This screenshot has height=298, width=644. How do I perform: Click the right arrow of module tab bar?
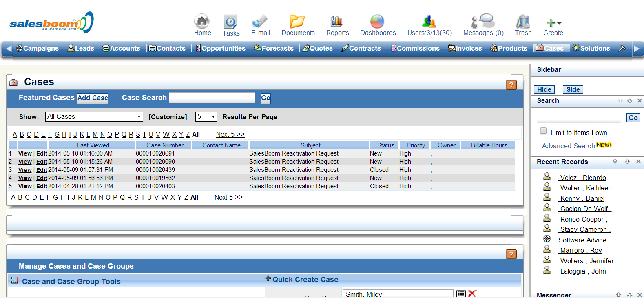coord(636,49)
